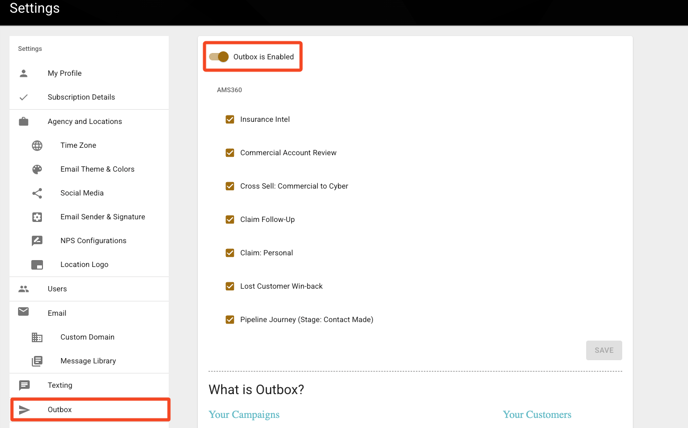
Task: Uncheck the Claim Follow-Up checkbox
Action: point(230,219)
